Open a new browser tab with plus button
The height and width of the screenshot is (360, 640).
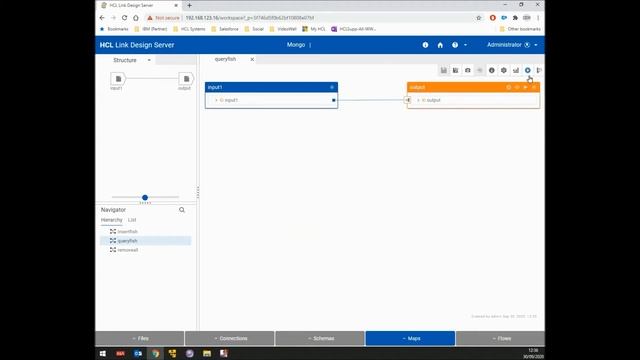189,6
